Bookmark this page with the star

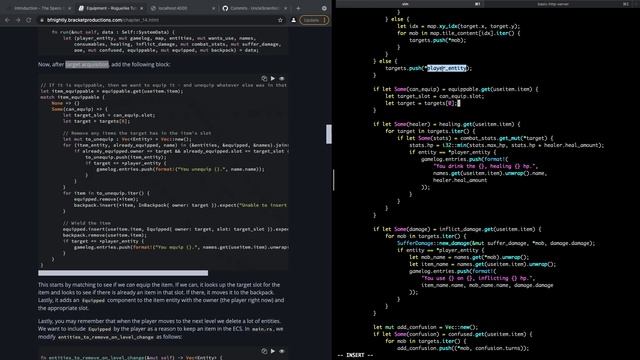click(280, 20)
